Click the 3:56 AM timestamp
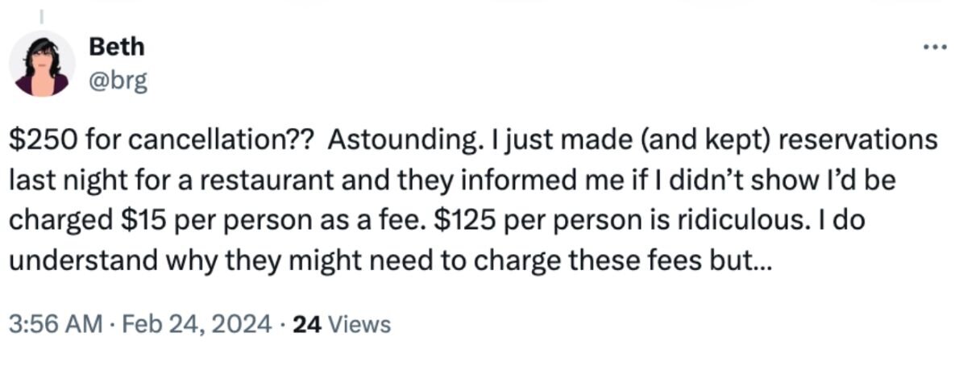 [x=56, y=325]
